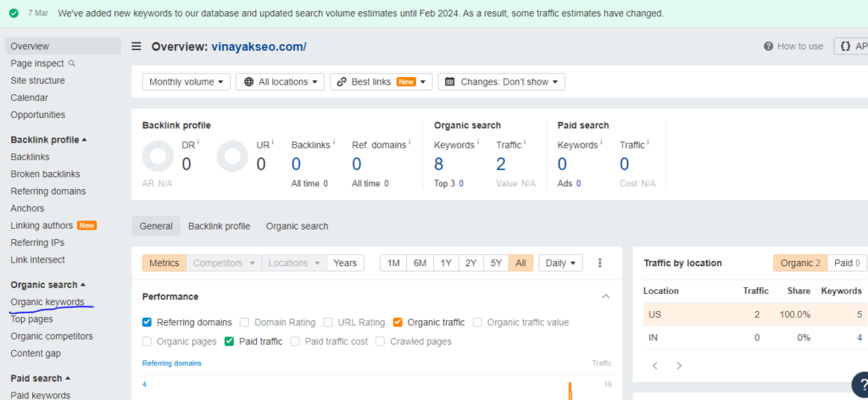Open the Daily interval dropdown
The image size is (868, 400).
(x=561, y=264)
